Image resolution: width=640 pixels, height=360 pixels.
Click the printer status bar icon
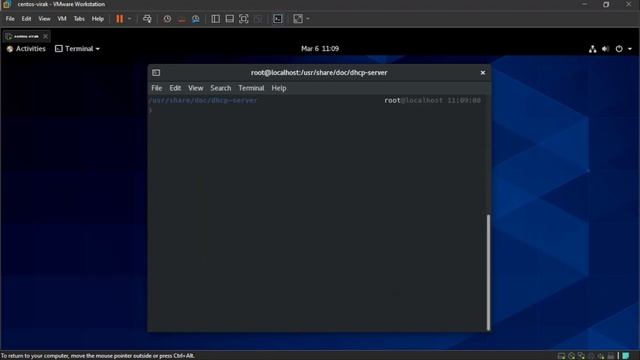click(x=611, y=356)
